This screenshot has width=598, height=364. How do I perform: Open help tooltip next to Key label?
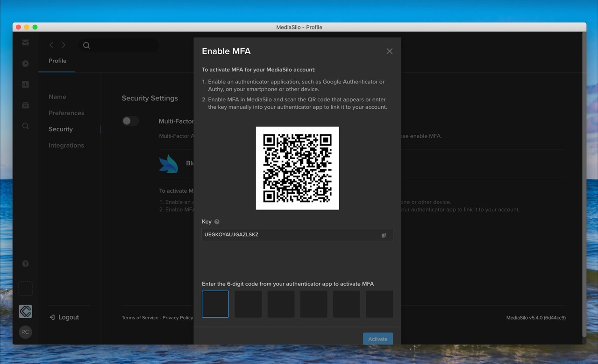coord(217,222)
